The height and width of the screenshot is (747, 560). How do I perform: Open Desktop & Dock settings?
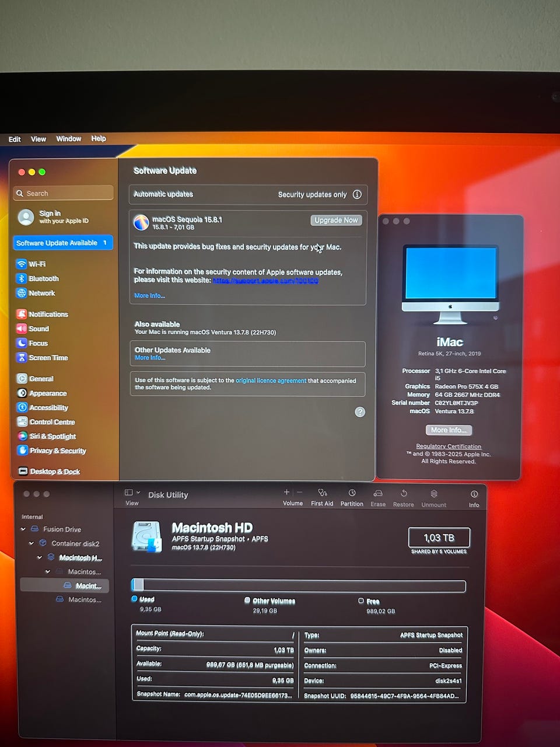point(49,472)
